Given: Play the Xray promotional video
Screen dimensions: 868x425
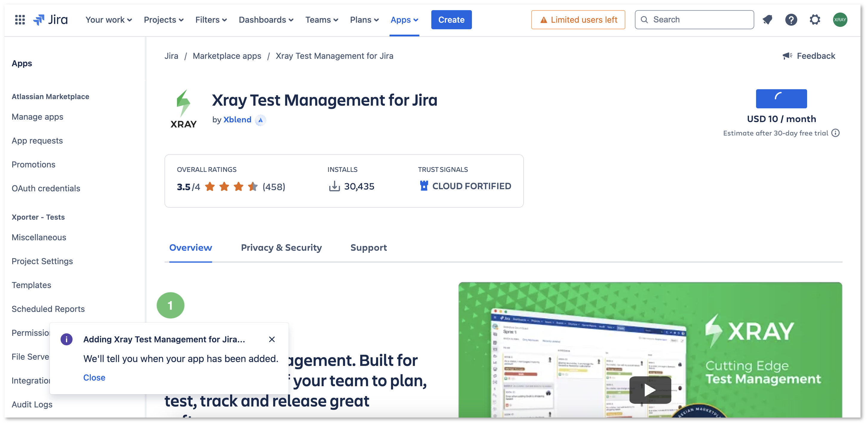Looking at the screenshot, I should click(x=650, y=390).
